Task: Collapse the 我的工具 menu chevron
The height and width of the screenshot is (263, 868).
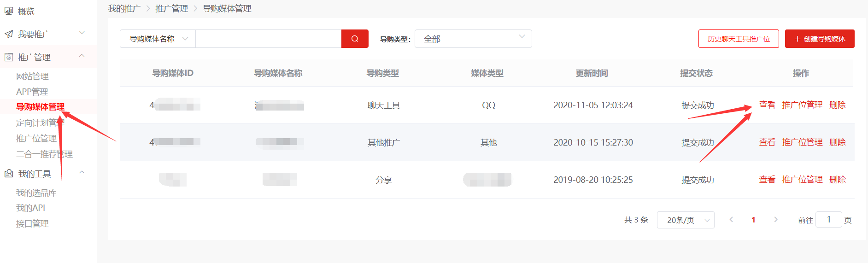Action: coord(82,172)
